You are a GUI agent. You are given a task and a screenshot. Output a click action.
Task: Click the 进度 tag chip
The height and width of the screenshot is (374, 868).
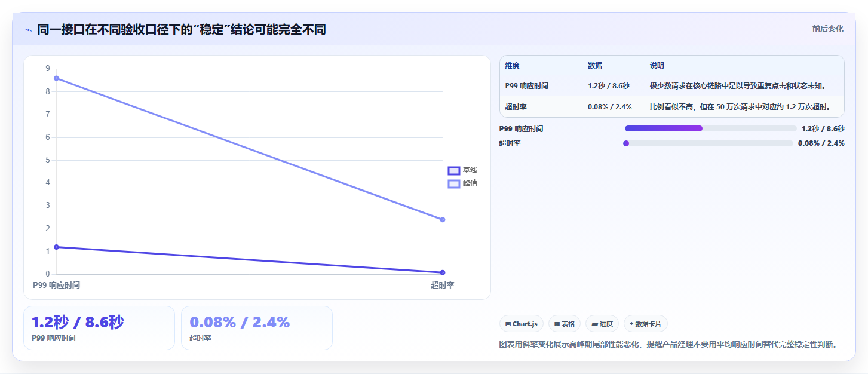602,324
